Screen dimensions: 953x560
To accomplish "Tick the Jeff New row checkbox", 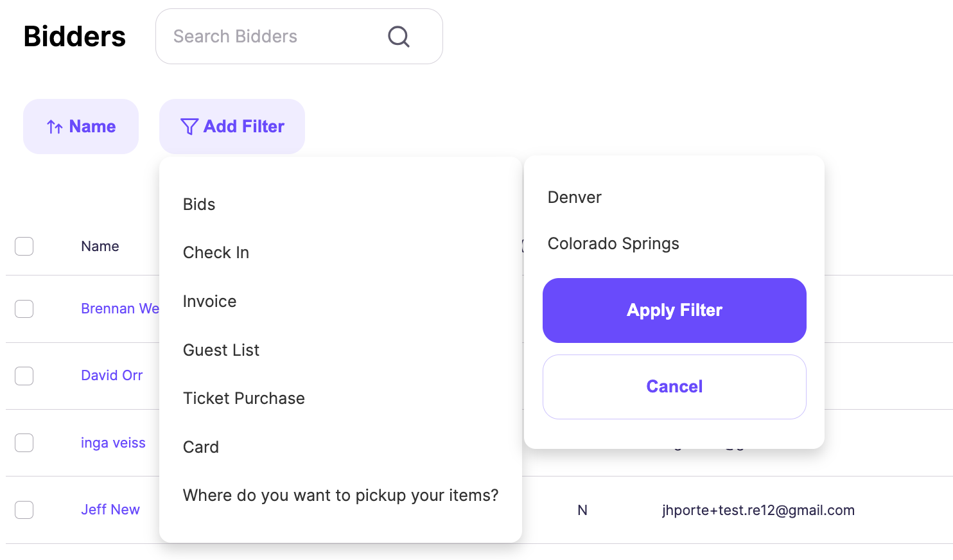I will (24, 510).
